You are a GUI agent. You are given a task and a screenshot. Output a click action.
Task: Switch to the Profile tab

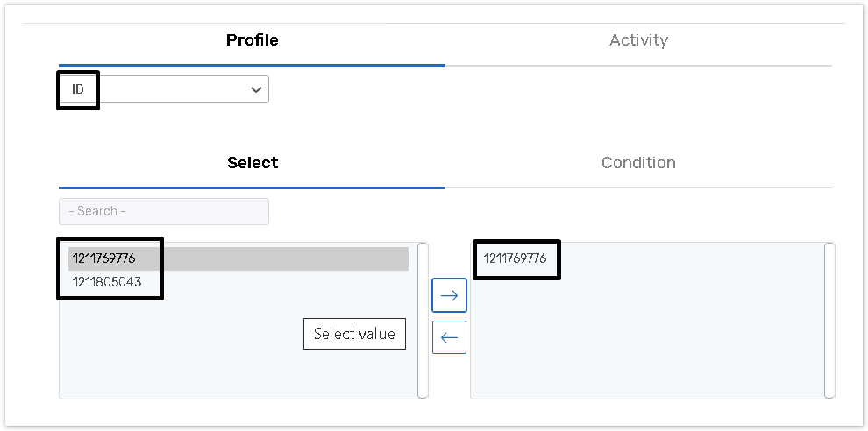point(252,40)
